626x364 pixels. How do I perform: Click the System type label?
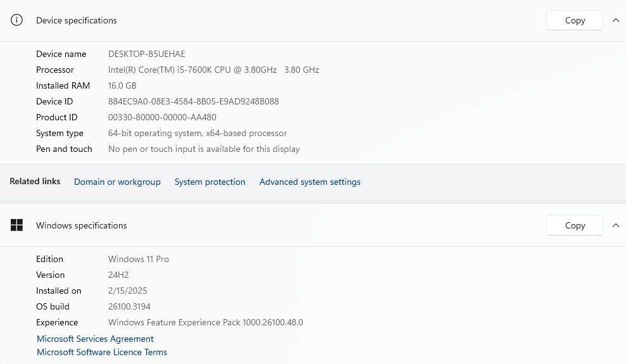click(x=59, y=134)
